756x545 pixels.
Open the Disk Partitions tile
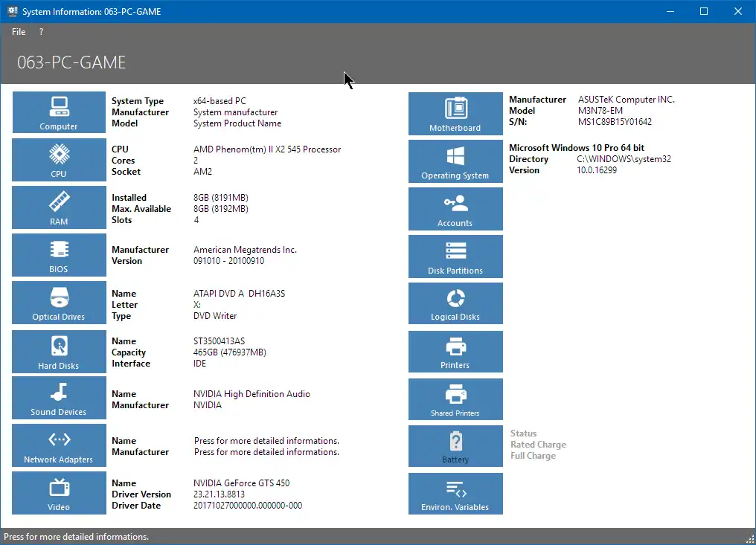(x=455, y=257)
